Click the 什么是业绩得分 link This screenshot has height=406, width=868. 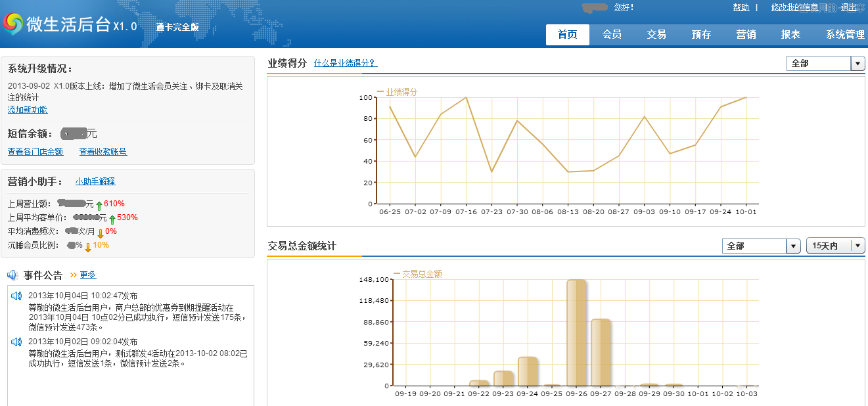pos(345,63)
